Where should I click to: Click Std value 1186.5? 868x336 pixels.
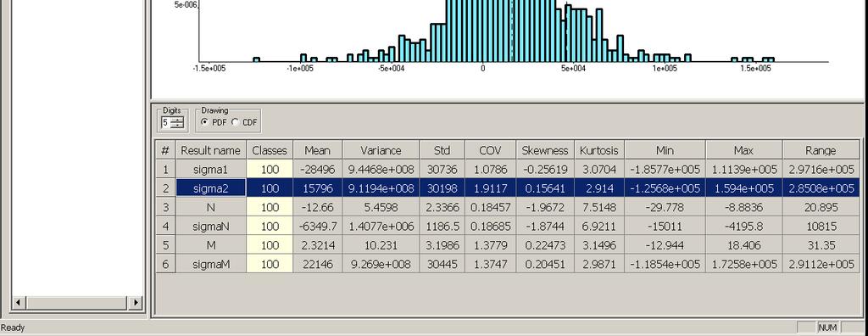(442, 227)
